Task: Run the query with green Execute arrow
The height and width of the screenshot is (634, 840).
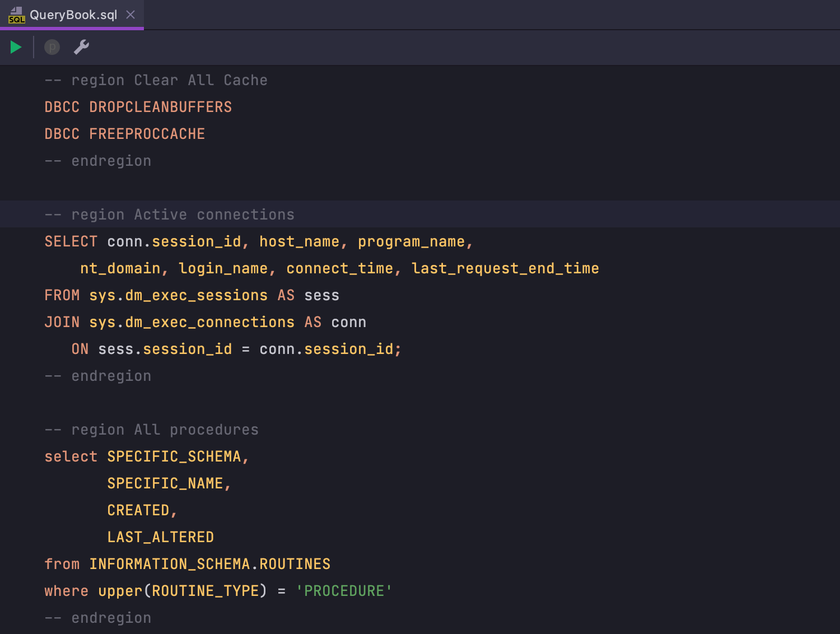Action: tap(16, 48)
